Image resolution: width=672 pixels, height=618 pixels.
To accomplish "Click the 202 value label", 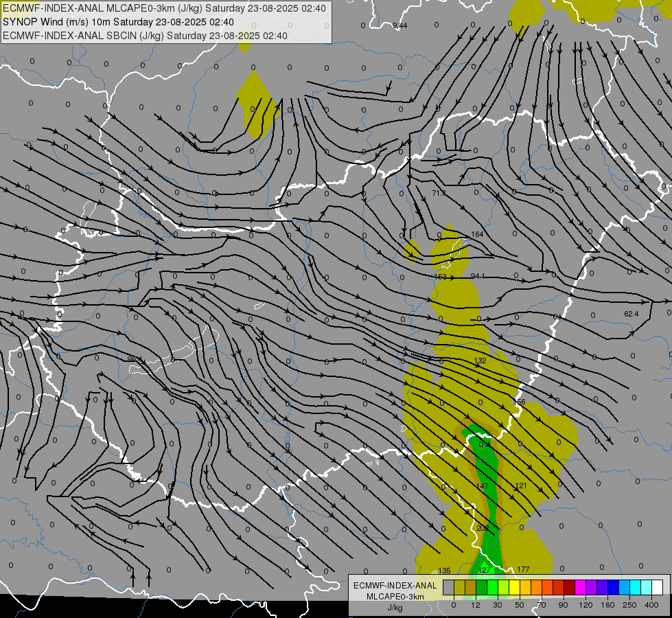I will (x=482, y=528).
